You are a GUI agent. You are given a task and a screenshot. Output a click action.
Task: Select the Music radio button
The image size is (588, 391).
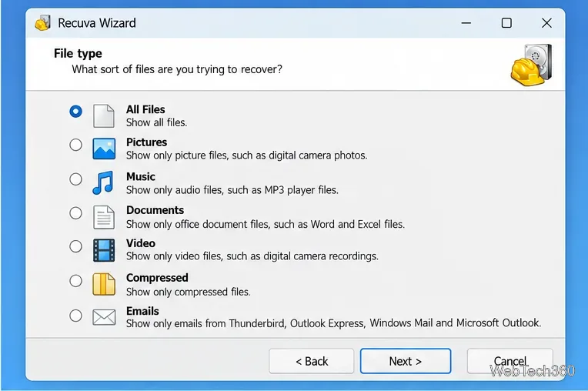tap(75, 179)
